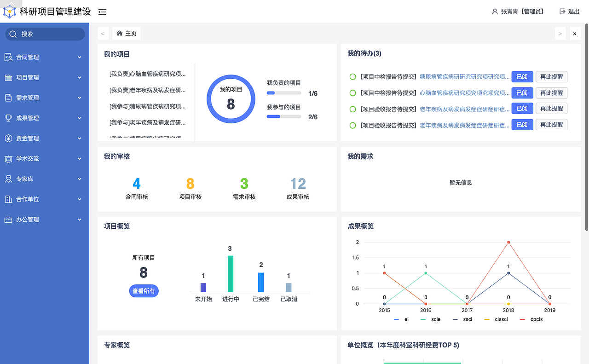Click the 查看所有 button under 所有项目
This screenshot has width=589, height=364.
[x=144, y=291]
